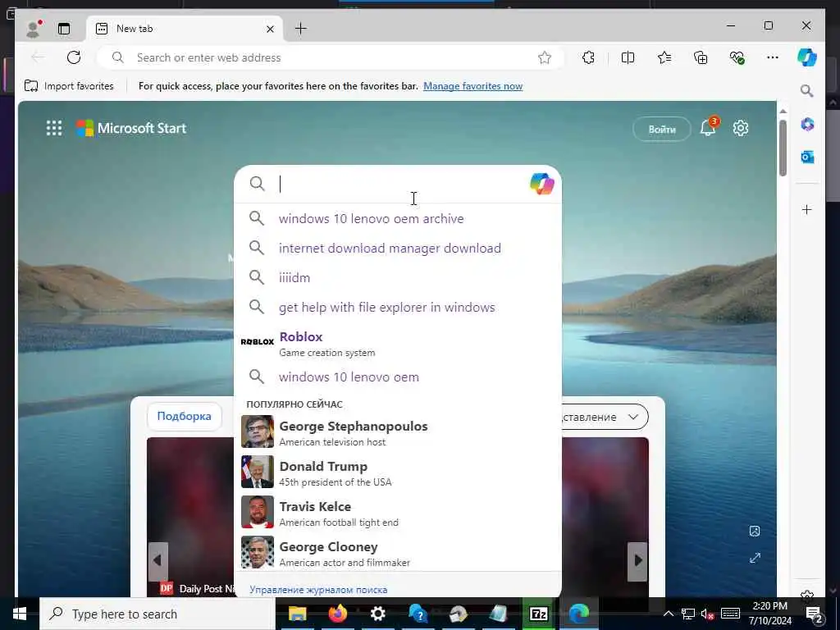Open Browser essentials heart icon
840x630 pixels.
pyautogui.click(x=737, y=57)
